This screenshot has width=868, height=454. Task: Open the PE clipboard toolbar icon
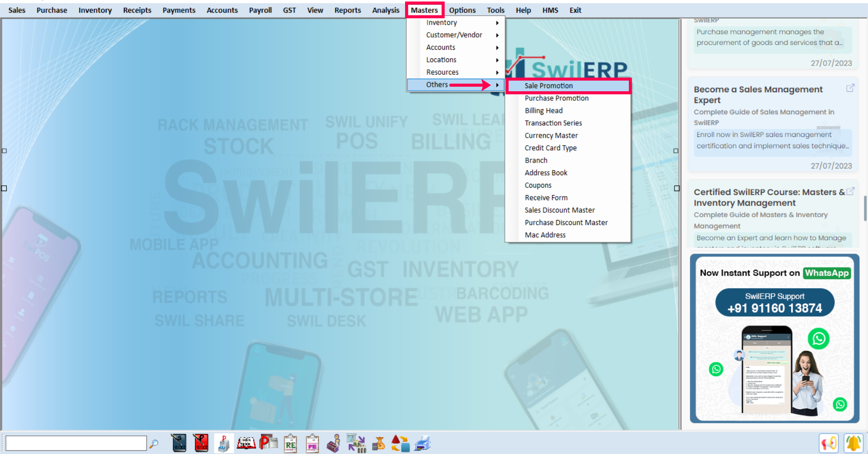coord(312,443)
